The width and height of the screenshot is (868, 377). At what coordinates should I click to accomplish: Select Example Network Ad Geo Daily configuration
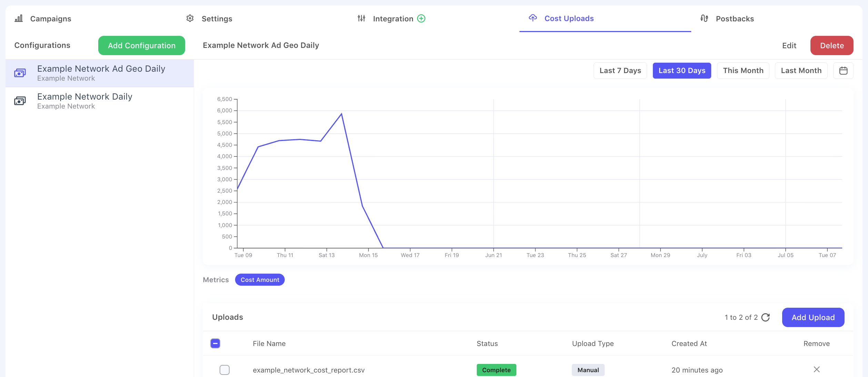click(100, 73)
